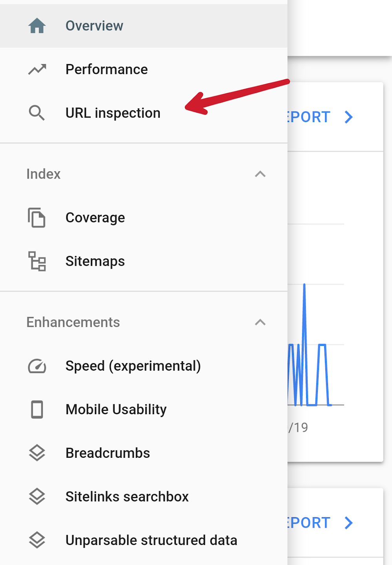Collapse the Enhancements section

tap(261, 322)
